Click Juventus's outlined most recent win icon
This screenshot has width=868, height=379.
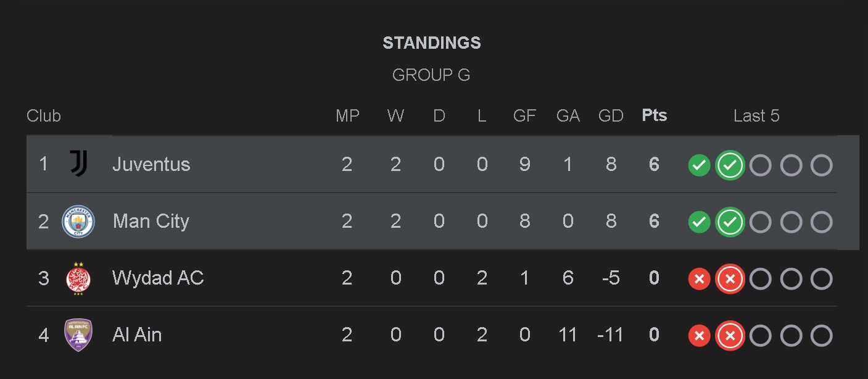pos(730,165)
